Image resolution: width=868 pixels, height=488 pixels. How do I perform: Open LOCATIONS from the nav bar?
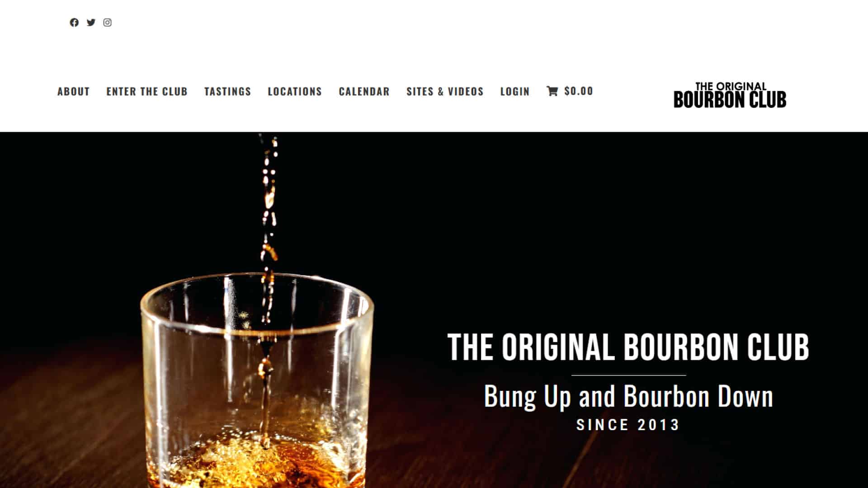coord(295,91)
